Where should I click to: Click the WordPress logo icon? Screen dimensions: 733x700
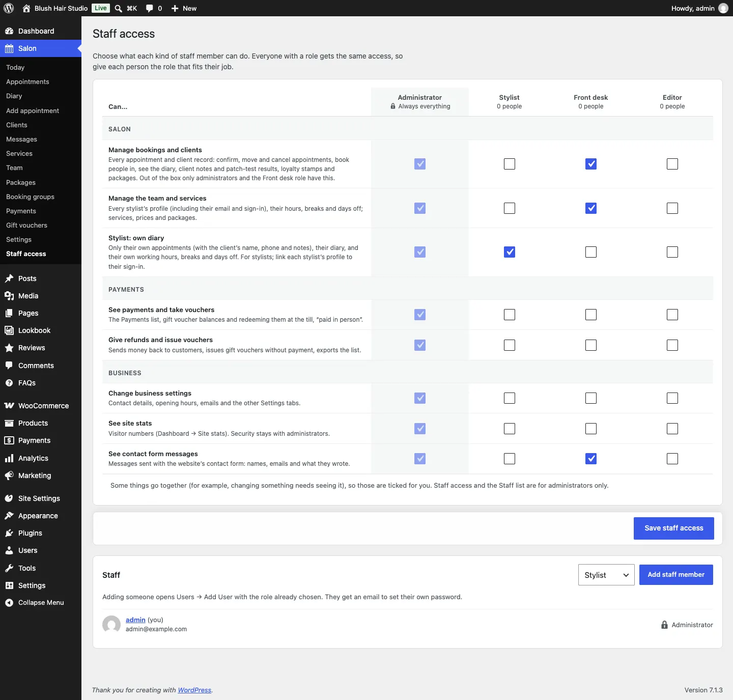[x=9, y=8]
